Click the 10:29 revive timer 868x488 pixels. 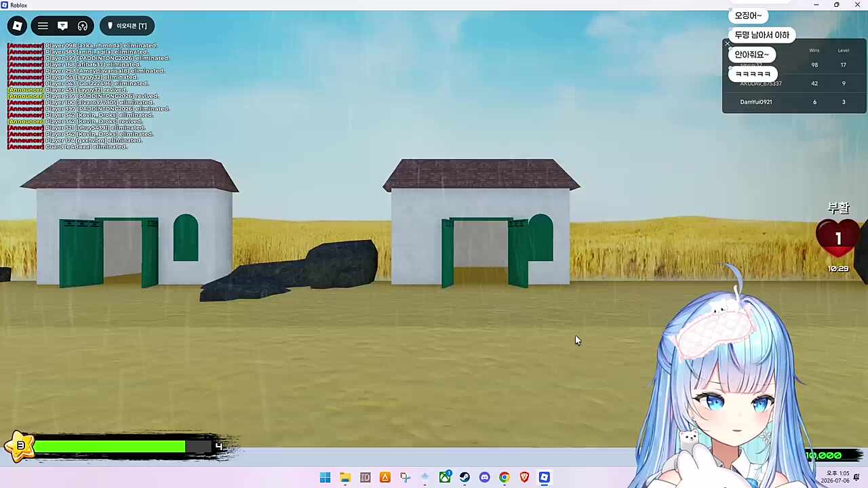tap(838, 269)
